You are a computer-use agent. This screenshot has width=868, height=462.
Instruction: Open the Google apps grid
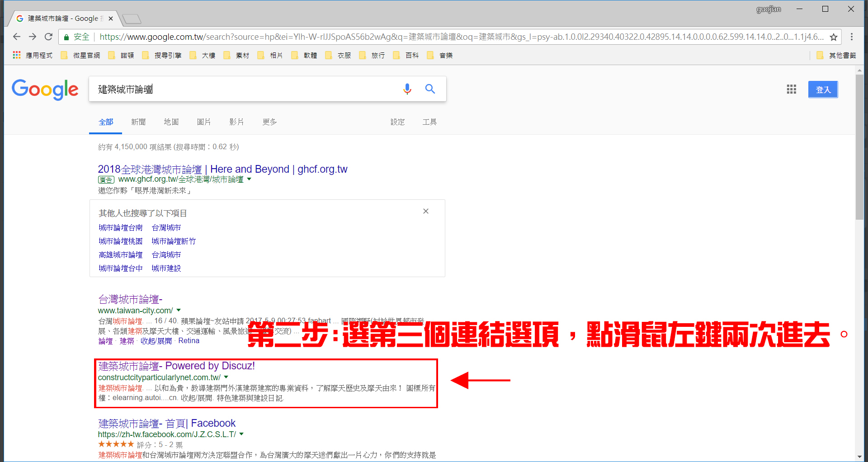tap(791, 90)
